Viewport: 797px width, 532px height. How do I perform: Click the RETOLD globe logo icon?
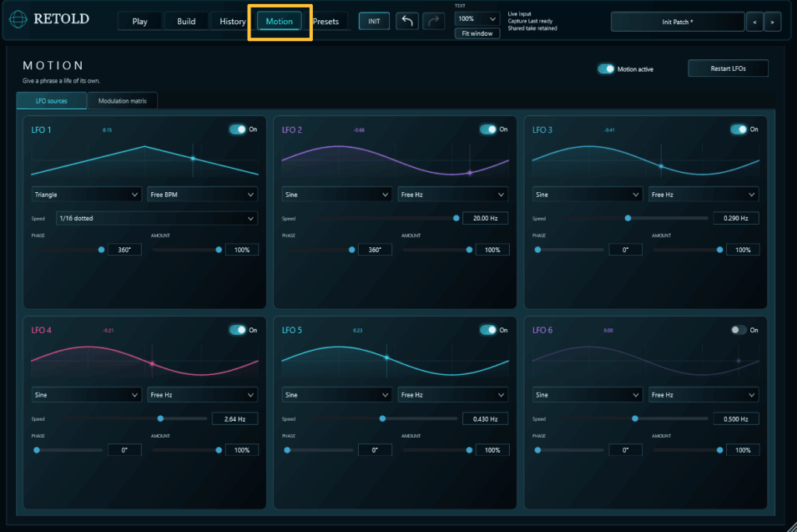coord(18,19)
